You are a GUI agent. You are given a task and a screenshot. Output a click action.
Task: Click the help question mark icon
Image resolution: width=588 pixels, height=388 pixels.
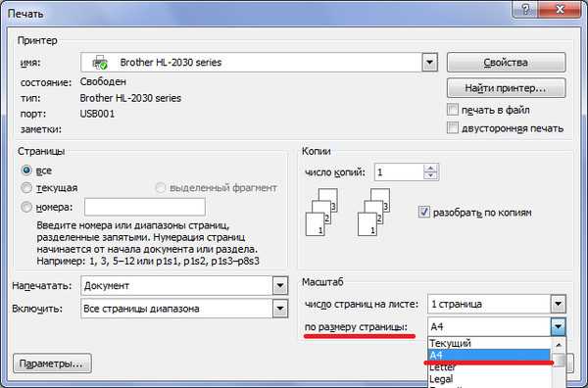tap(525, 9)
